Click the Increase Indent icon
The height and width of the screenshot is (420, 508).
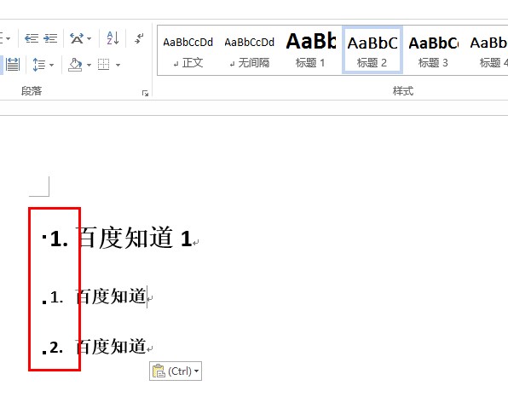[50, 38]
